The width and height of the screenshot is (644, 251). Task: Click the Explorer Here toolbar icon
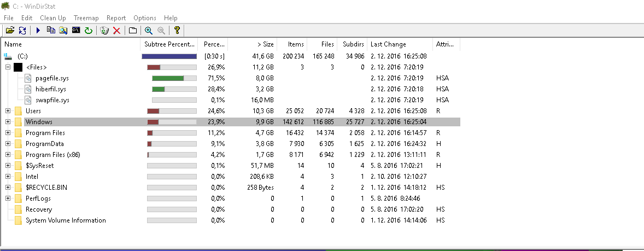(x=63, y=31)
